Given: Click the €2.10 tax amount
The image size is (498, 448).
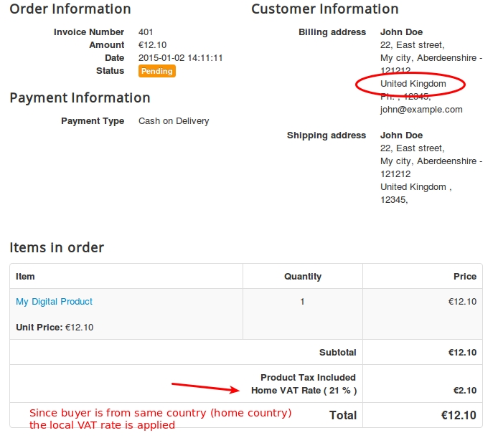Looking at the screenshot, I should (x=464, y=391).
